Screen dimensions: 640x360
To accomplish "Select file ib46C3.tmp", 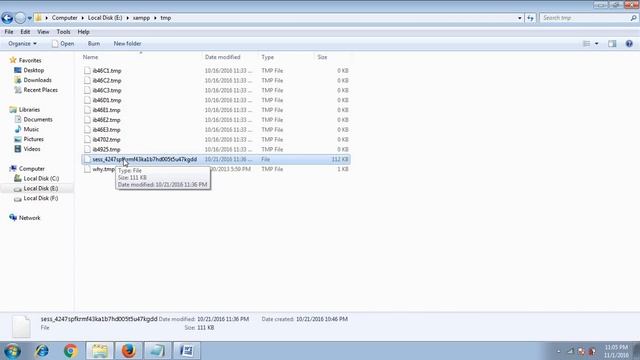I will point(107,90).
